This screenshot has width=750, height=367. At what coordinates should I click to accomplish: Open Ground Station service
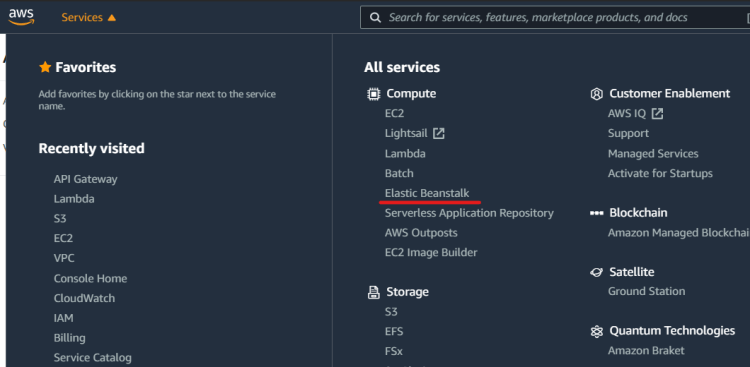click(646, 291)
